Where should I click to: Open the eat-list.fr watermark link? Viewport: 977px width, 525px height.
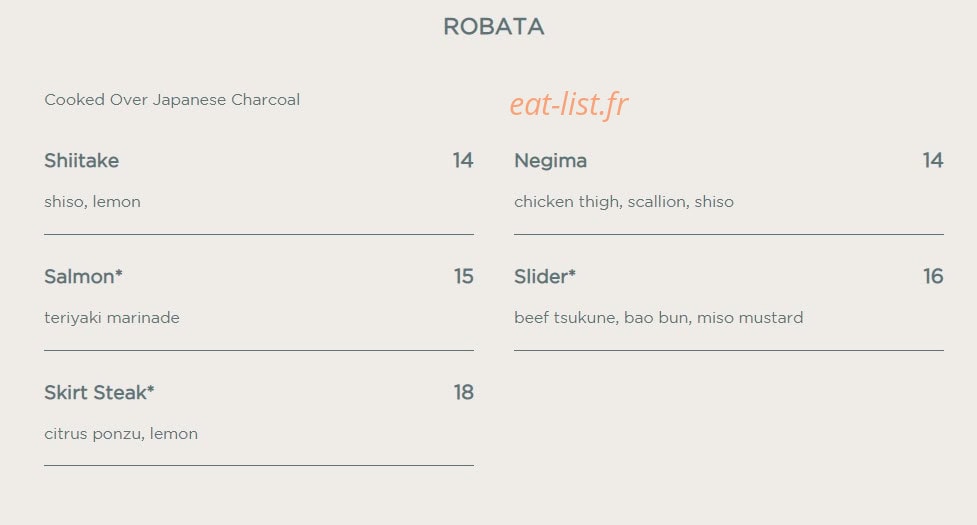[x=568, y=103]
